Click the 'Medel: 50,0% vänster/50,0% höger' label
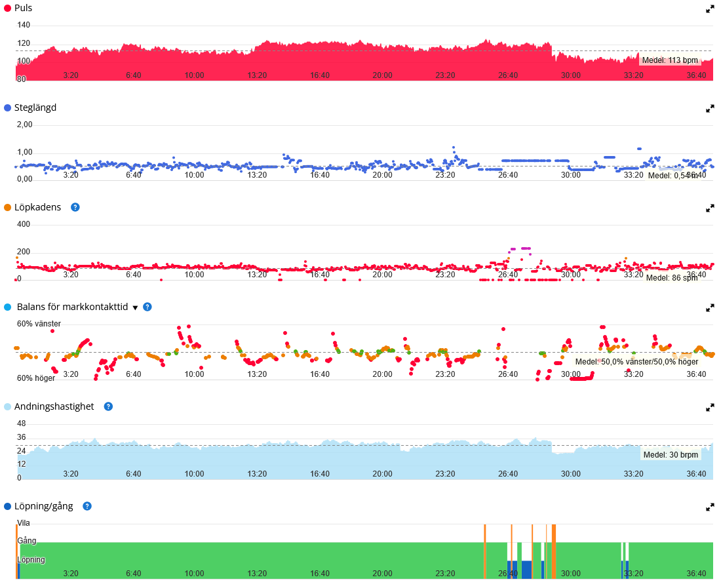The width and height of the screenshot is (721, 588). point(637,362)
